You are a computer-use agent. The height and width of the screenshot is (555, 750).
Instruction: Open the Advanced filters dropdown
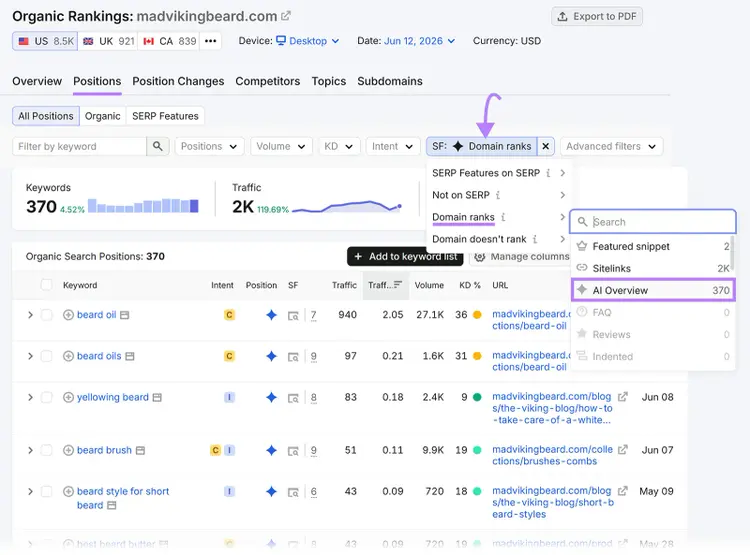tap(611, 146)
